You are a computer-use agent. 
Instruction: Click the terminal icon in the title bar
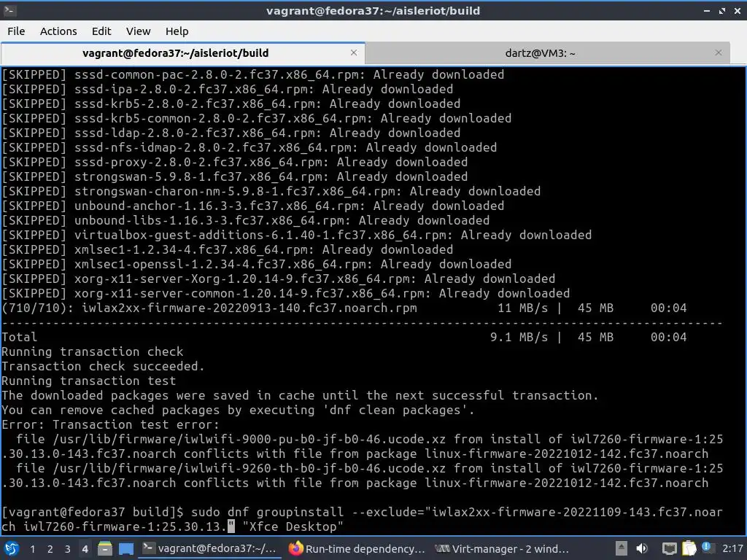pyautogui.click(x=9, y=10)
